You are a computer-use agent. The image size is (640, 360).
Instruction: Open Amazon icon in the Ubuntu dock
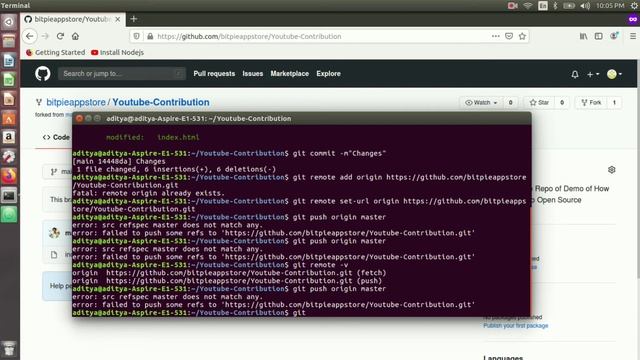pos(9,137)
